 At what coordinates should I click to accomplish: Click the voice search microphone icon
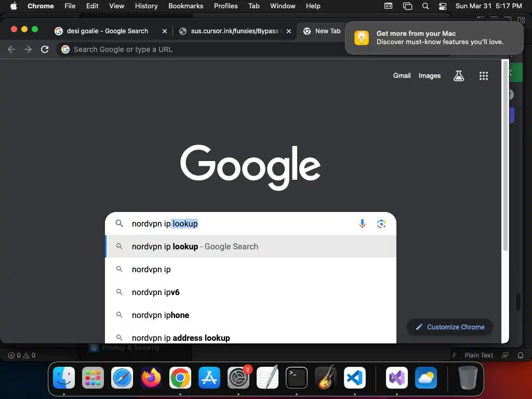click(362, 223)
